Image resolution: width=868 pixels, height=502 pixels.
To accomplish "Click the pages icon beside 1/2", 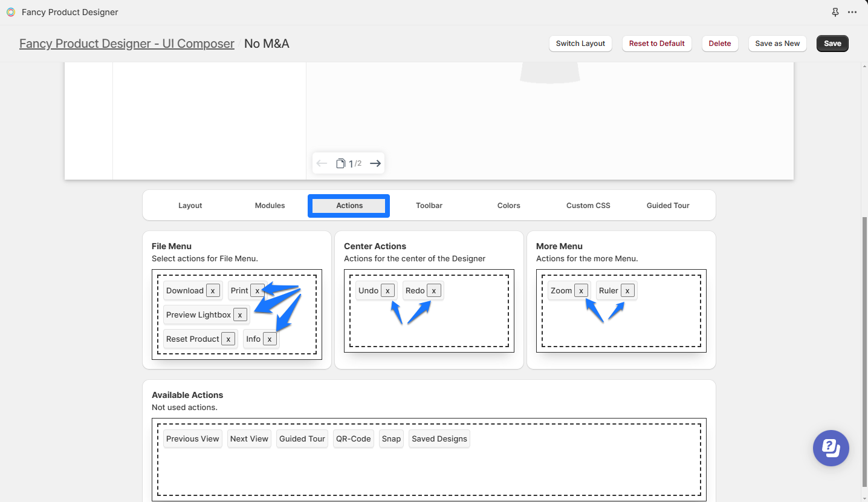I will pyautogui.click(x=341, y=163).
